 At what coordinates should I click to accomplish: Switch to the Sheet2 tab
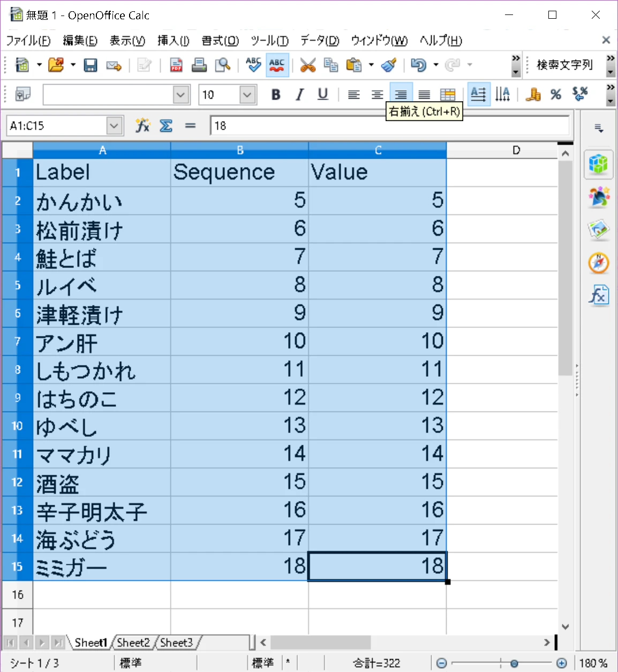(x=133, y=643)
